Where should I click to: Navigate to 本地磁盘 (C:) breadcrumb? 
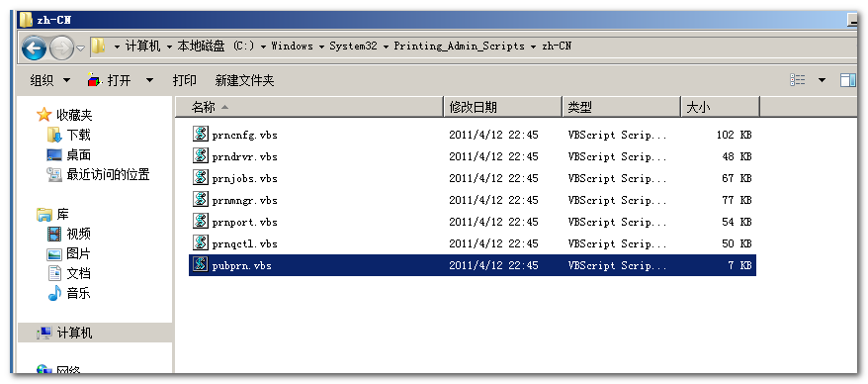tap(216, 46)
